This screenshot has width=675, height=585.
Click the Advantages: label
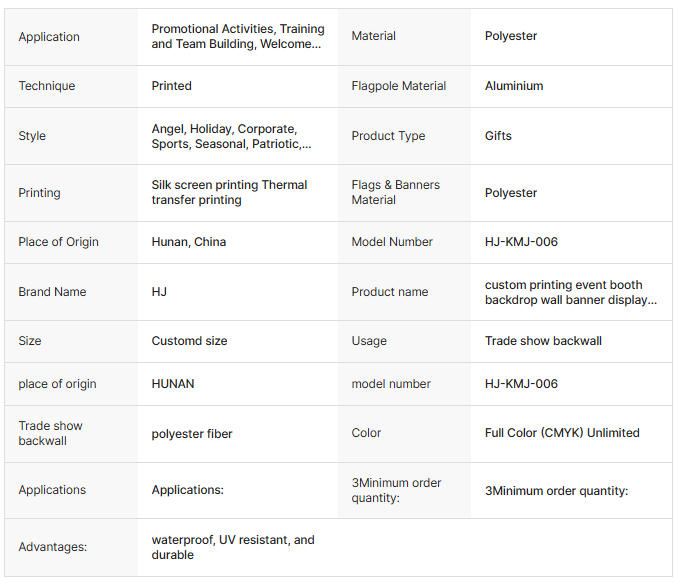[x=52, y=547]
